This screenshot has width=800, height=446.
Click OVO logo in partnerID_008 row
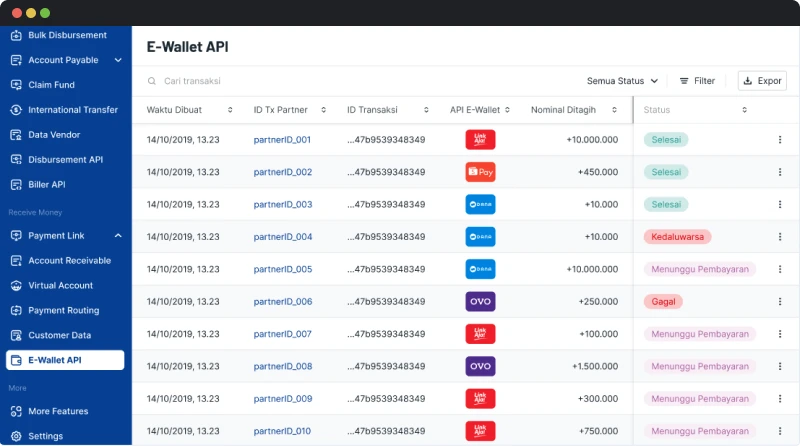click(x=480, y=366)
